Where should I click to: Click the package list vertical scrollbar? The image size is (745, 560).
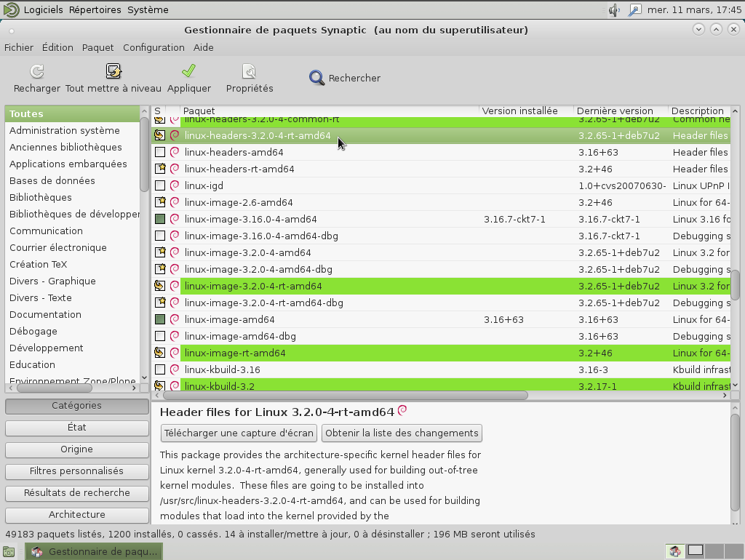[735, 285]
